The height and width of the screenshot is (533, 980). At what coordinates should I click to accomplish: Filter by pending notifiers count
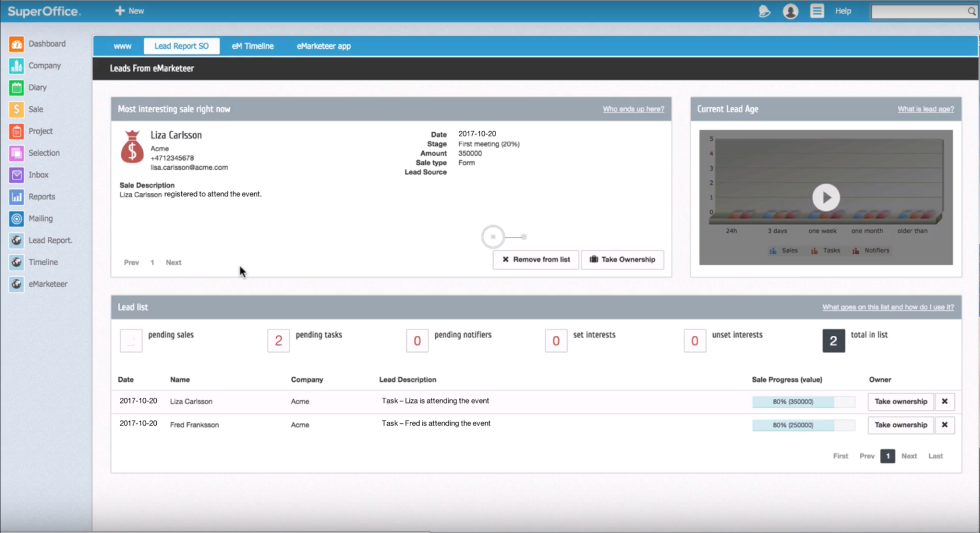click(417, 341)
